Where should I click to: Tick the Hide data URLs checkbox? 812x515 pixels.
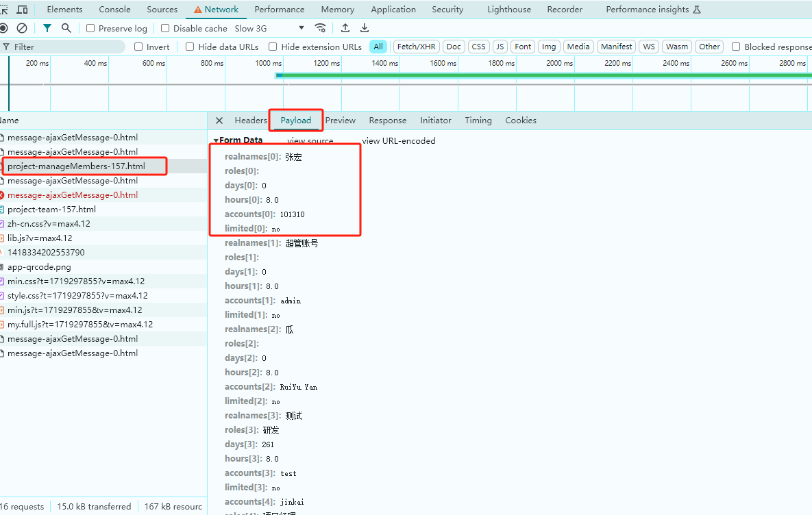(190, 47)
